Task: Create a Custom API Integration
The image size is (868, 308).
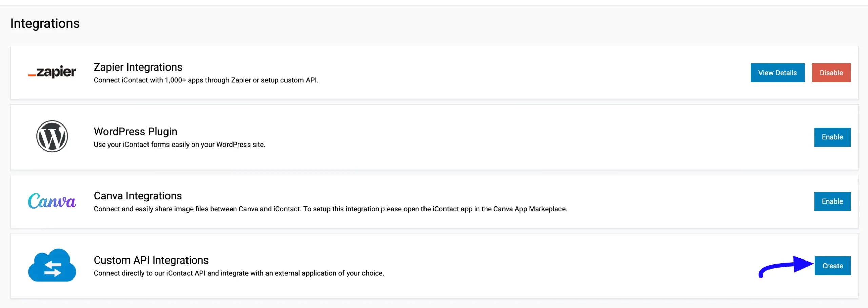Action: [833, 266]
